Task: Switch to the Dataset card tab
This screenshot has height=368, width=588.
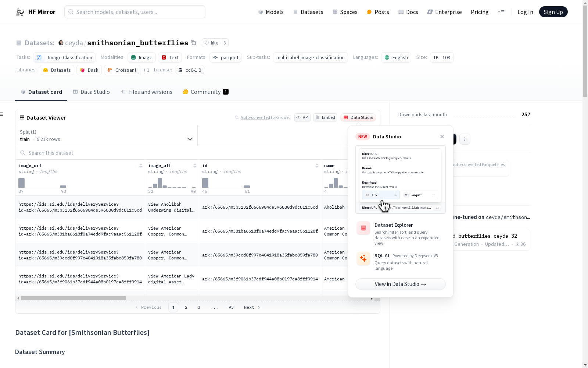Action: [x=41, y=92]
